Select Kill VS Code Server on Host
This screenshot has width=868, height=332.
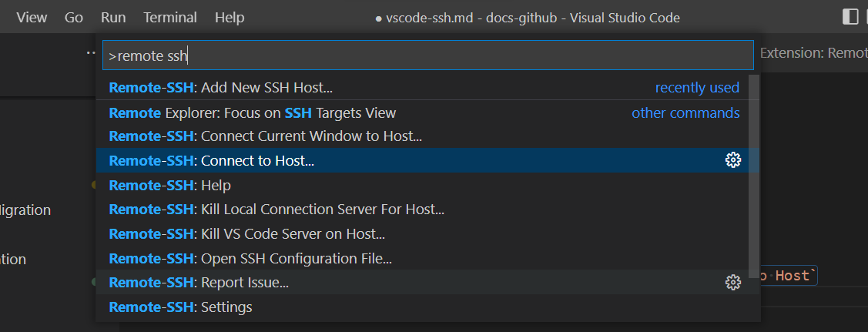(x=427, y=233)
